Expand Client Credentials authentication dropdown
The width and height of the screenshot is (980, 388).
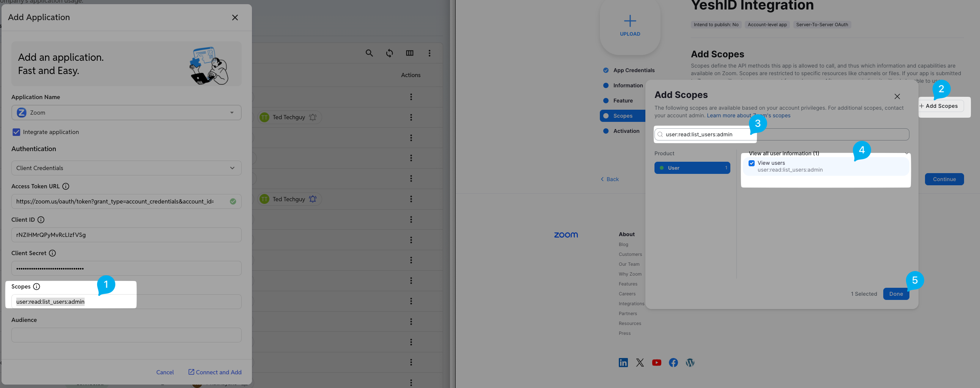[x=126, y=168]
